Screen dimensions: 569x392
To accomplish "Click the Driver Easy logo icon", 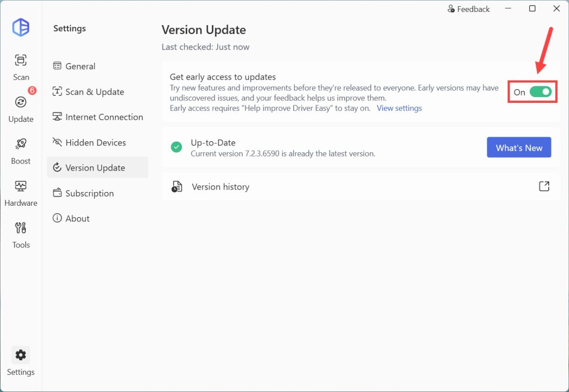I will pos(21,28).
